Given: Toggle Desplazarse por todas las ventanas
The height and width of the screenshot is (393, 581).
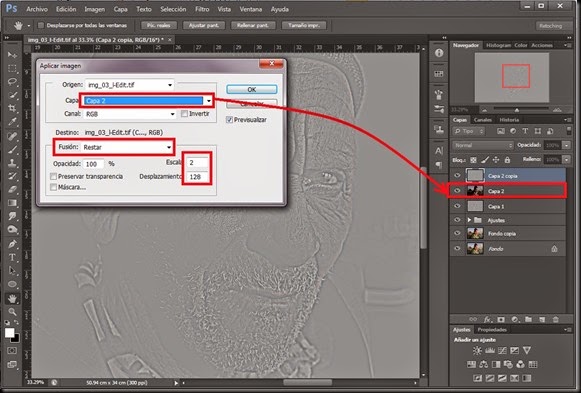Looking at the screenshot, I should [41, 26].
